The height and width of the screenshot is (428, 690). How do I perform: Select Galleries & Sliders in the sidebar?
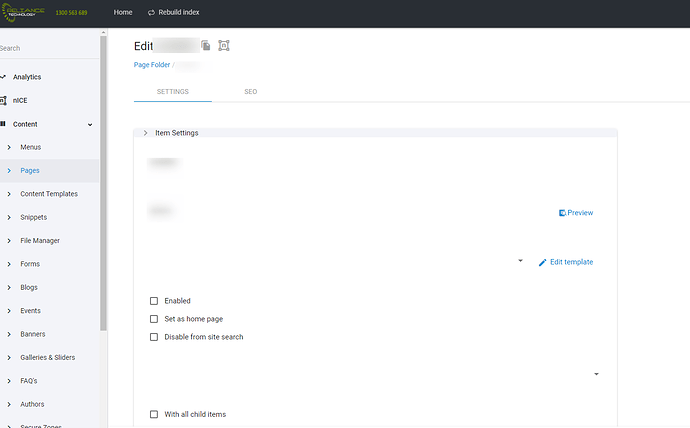pos(48,358)
